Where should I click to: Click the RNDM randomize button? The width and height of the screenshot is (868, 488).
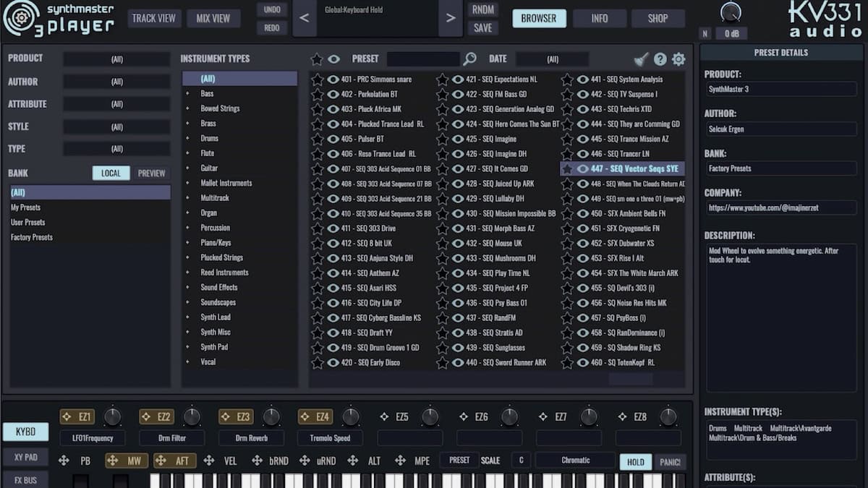coord(482,9)
